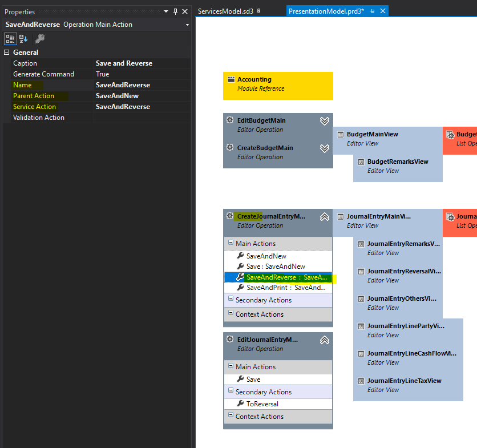This screenshot has width=477, height=448.
Task: Click the Generate Command True value
Action: [x=143, y=74]
